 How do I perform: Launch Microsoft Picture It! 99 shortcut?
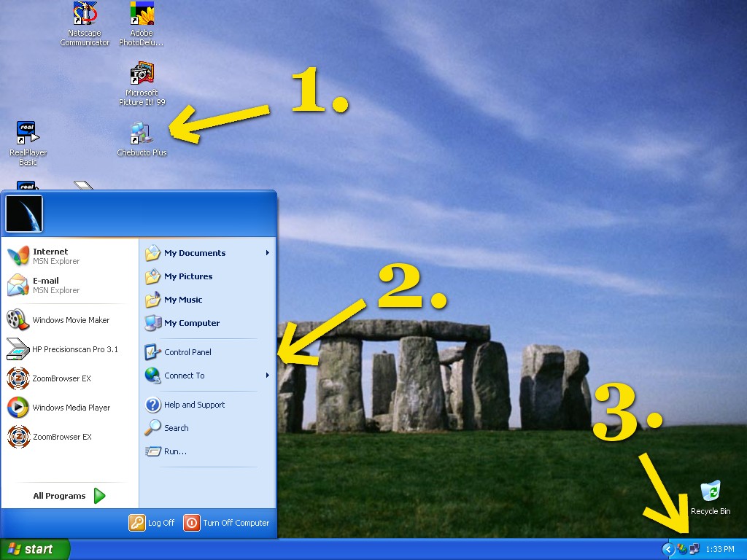[x=142, y=74]
